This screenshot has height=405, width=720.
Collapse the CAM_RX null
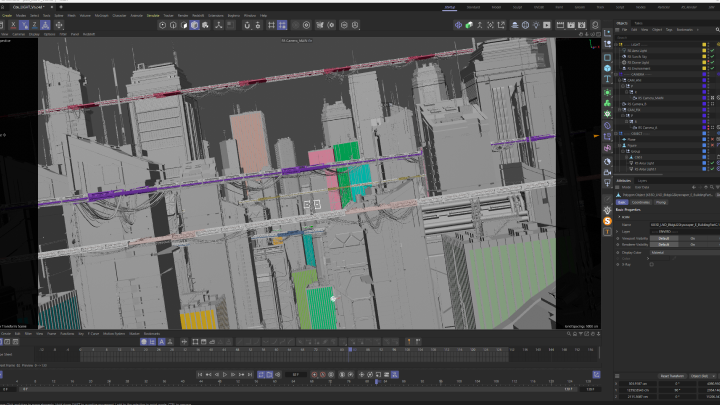(x=619, y=110)
